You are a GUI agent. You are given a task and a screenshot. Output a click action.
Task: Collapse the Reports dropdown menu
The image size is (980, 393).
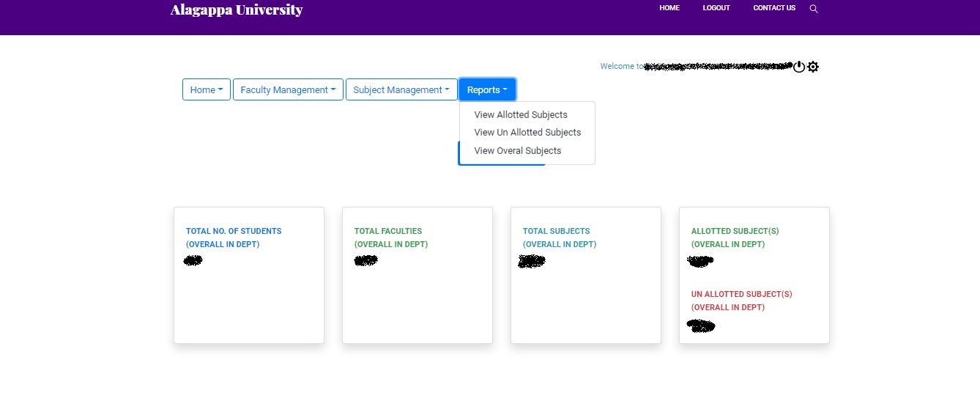point(487,89)
